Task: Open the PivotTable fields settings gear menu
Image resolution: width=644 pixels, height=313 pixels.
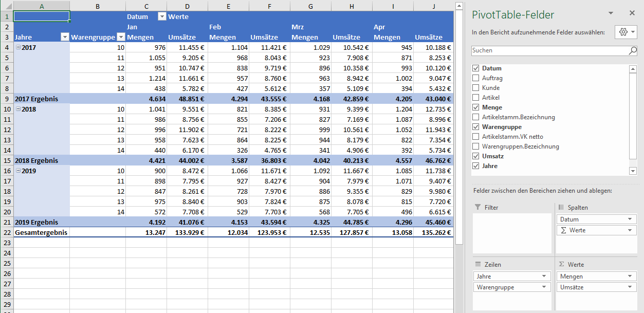Action: tap(625, 32)
